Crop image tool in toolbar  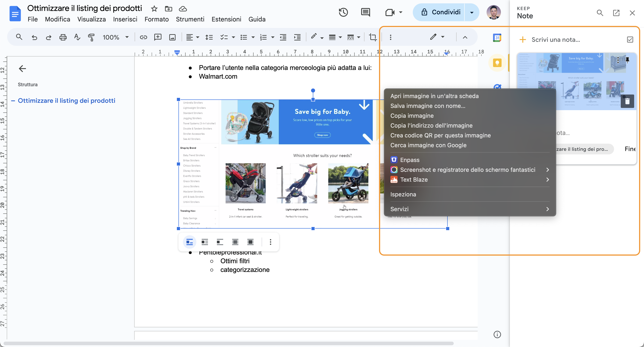click(373, 37)
